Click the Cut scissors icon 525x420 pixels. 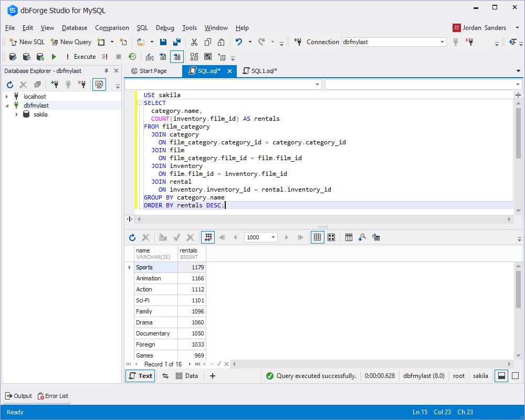coord(194,42)
